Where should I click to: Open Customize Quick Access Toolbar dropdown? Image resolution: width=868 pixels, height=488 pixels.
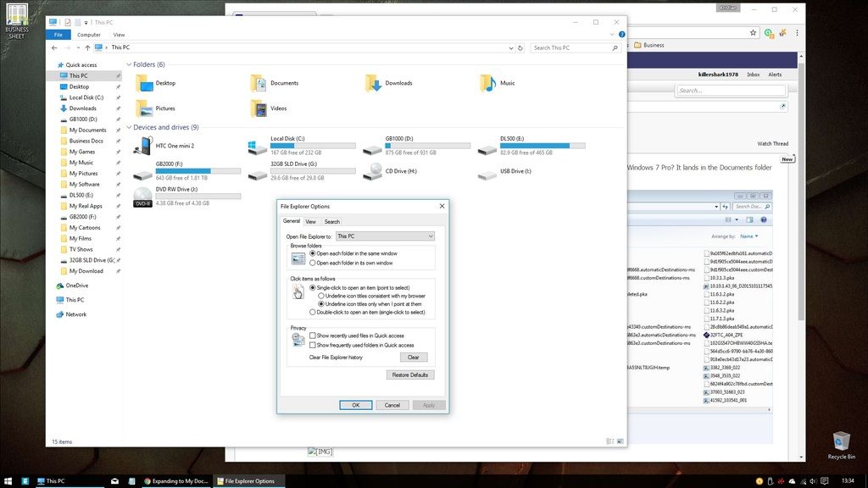[86, 23]
